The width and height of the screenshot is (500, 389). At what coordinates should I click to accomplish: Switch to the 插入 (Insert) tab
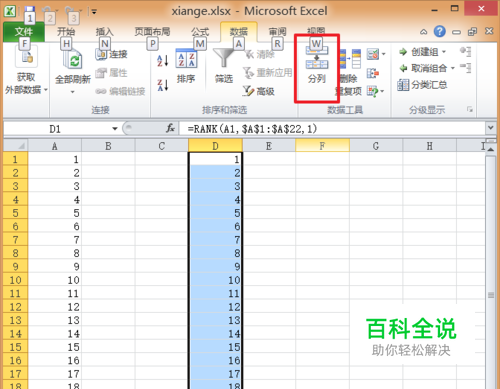[104, 32]
